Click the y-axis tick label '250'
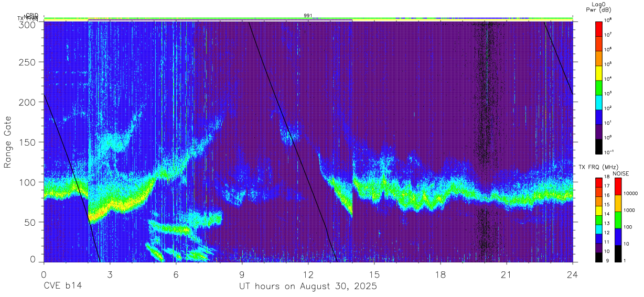 28,62
